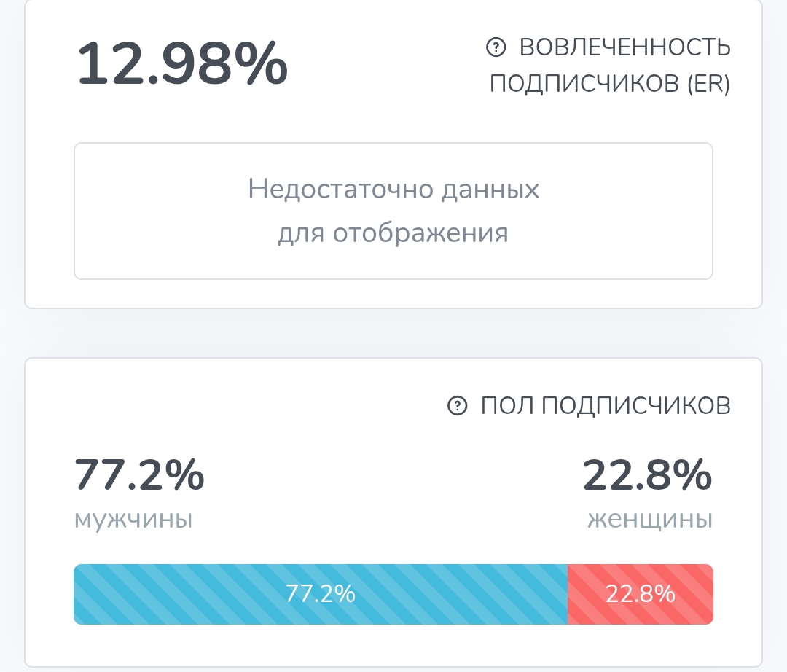Image resolution: width=787 pixels, height=672 pixels.
Task: Click the 22.8% text inside red bar
Action: tap(641, 594)
